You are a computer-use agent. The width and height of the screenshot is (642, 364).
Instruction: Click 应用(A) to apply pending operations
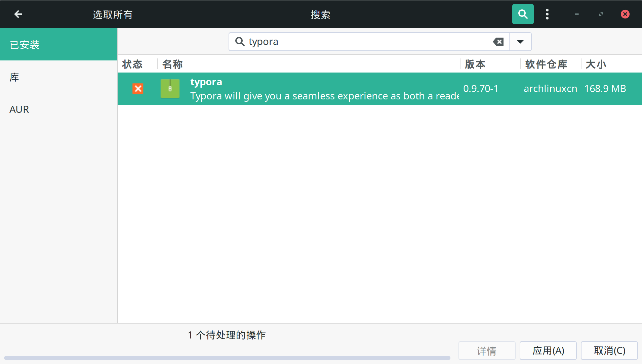pos(548,350)
